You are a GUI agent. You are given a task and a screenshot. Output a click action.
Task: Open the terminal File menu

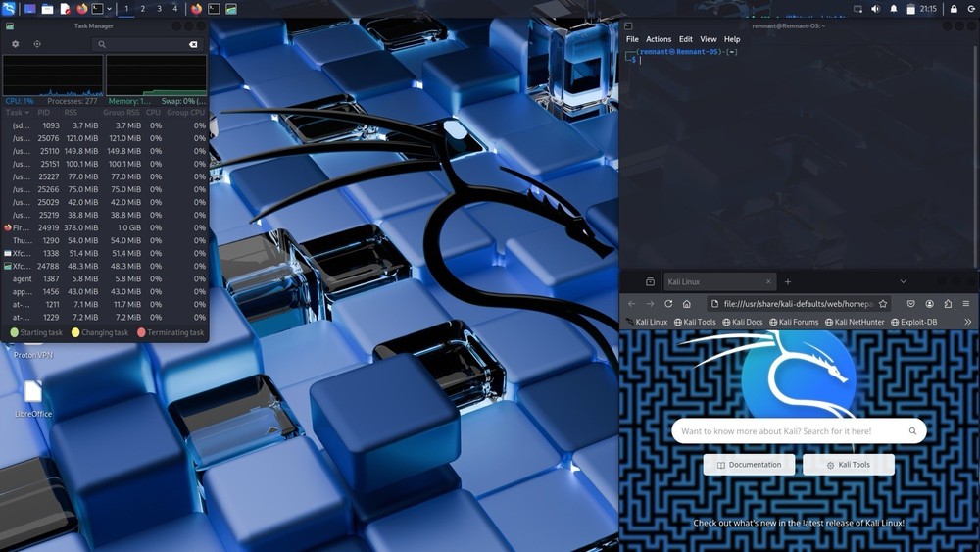coord(632,39)
